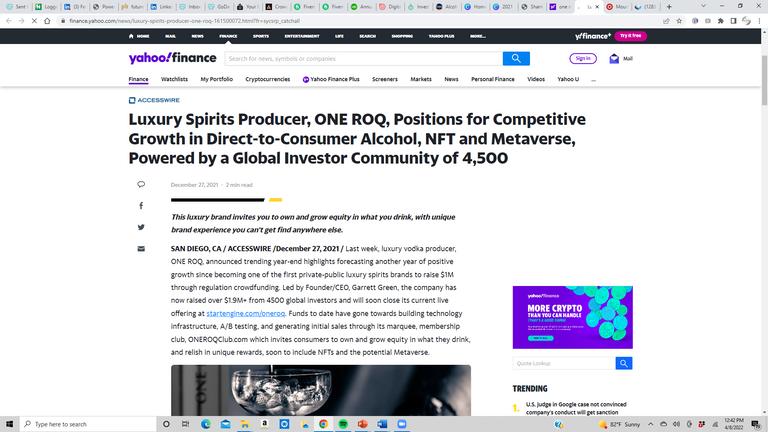
Task: Click the cocktail glass article image
Action: pos(321,390)
